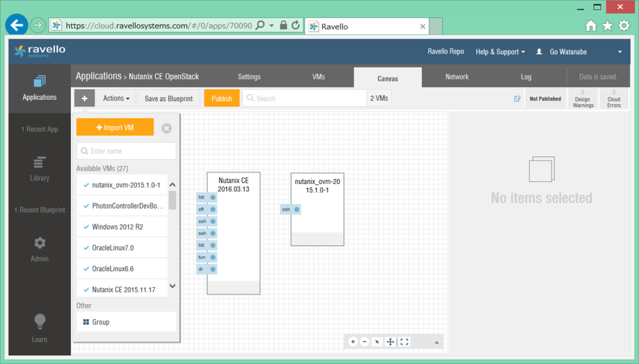Refresh the browser page

click(x=296, y=26)
